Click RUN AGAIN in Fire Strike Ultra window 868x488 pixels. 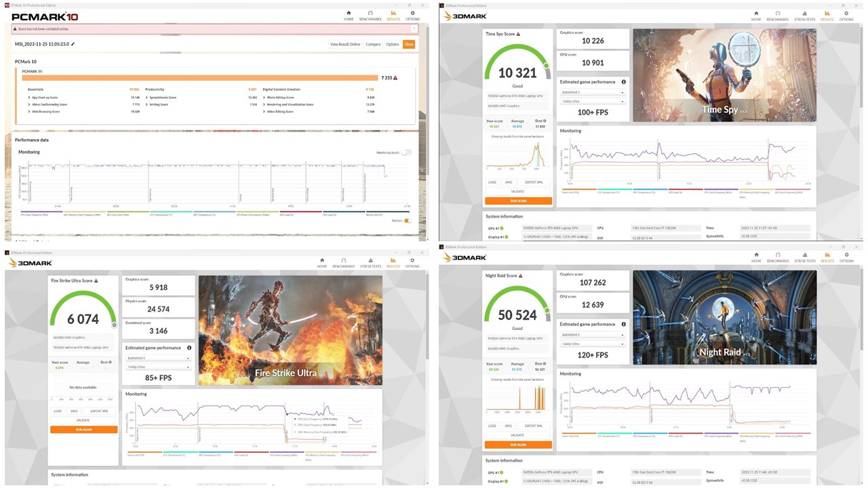pos(83,430)
